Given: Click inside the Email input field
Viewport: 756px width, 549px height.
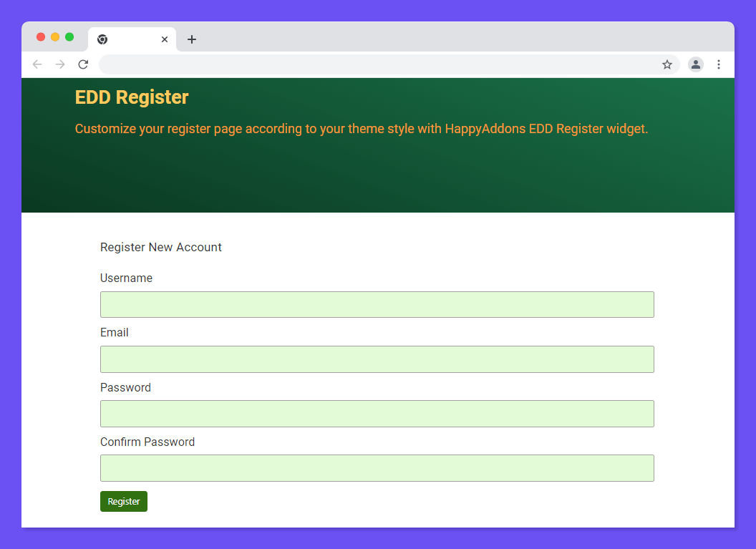Looking at the screenshot, I should [x=377, y=359].
